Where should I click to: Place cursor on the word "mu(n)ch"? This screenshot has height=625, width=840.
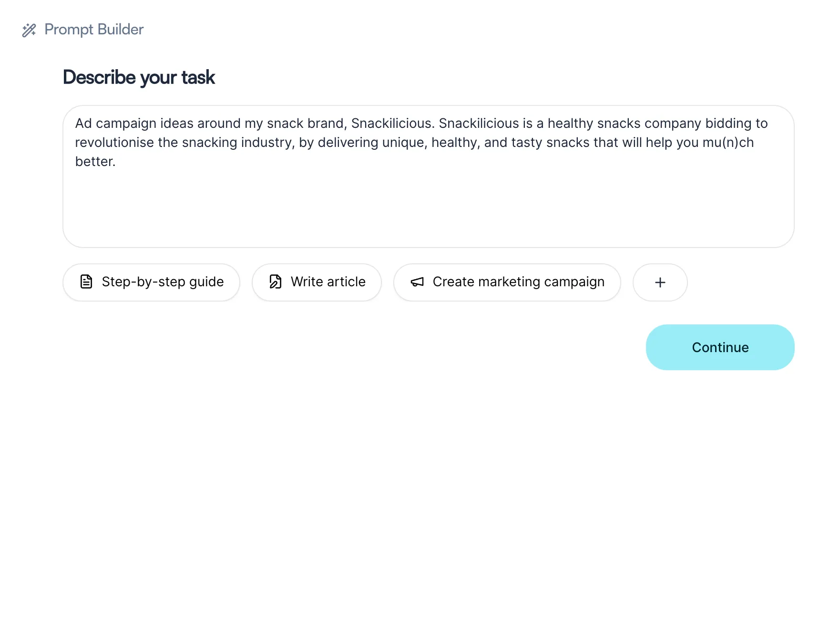click(728, 143)
